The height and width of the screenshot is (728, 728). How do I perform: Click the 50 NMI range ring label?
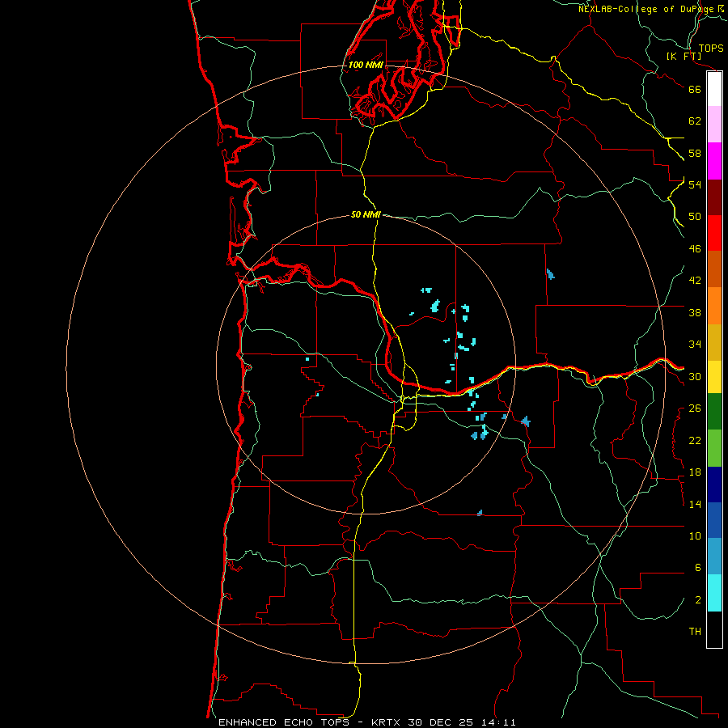point(366,214)
